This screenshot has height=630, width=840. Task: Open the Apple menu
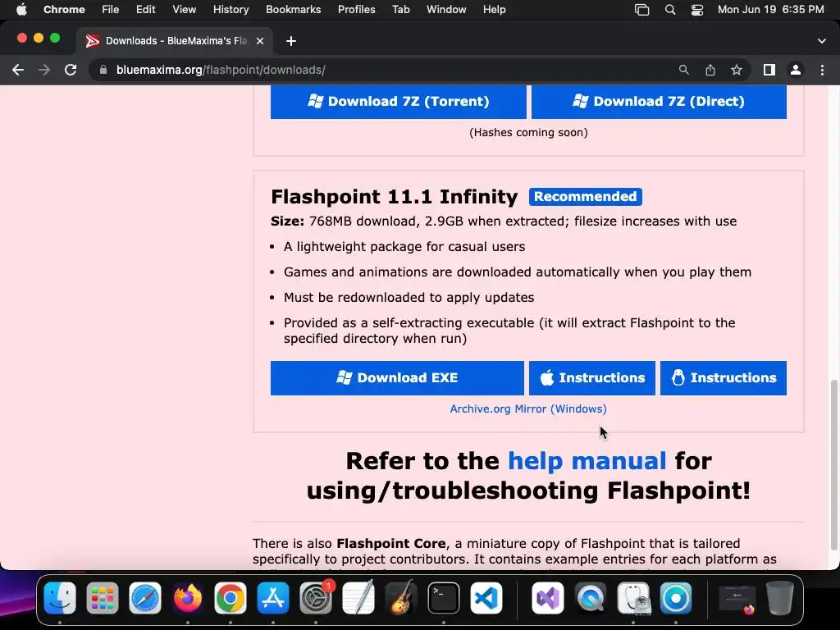pos(21,10)
